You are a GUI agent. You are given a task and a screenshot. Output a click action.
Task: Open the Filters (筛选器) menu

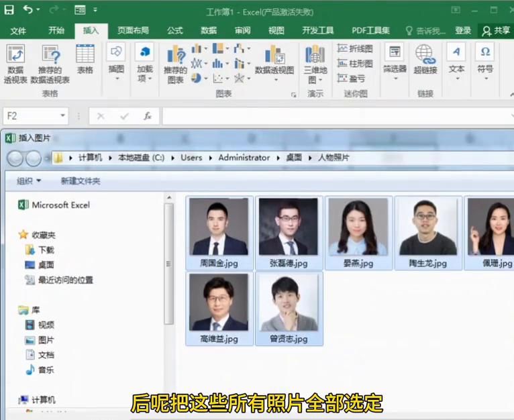(x=395, y=62)
